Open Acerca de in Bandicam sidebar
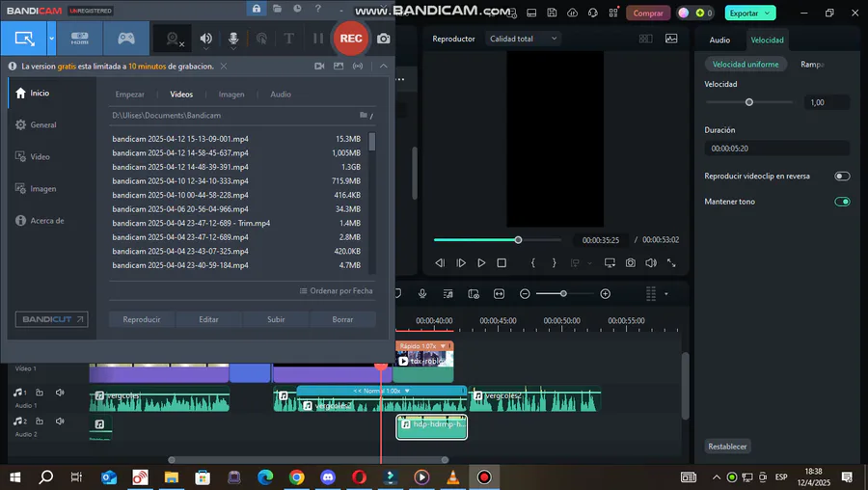The height and width of the screenshot is (490, 868). tap(47, 220)
